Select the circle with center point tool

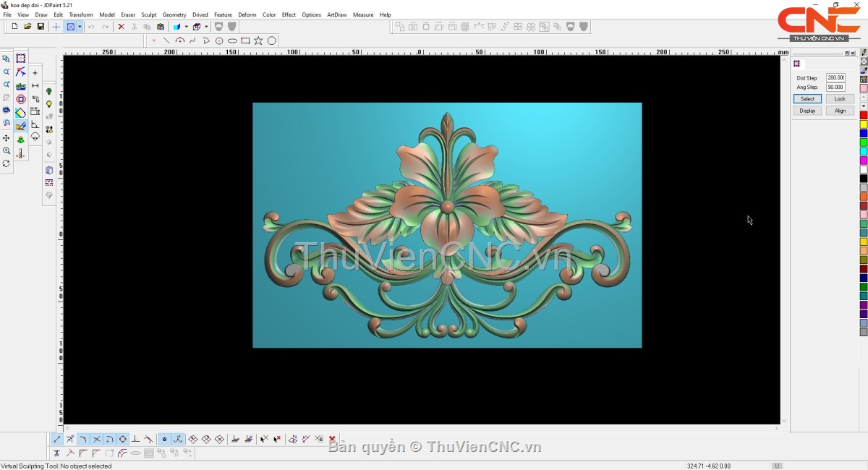point(219,40)
